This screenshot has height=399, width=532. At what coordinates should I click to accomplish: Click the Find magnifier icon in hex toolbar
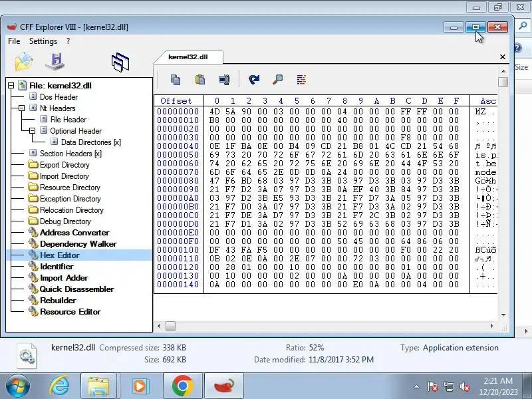277,80
